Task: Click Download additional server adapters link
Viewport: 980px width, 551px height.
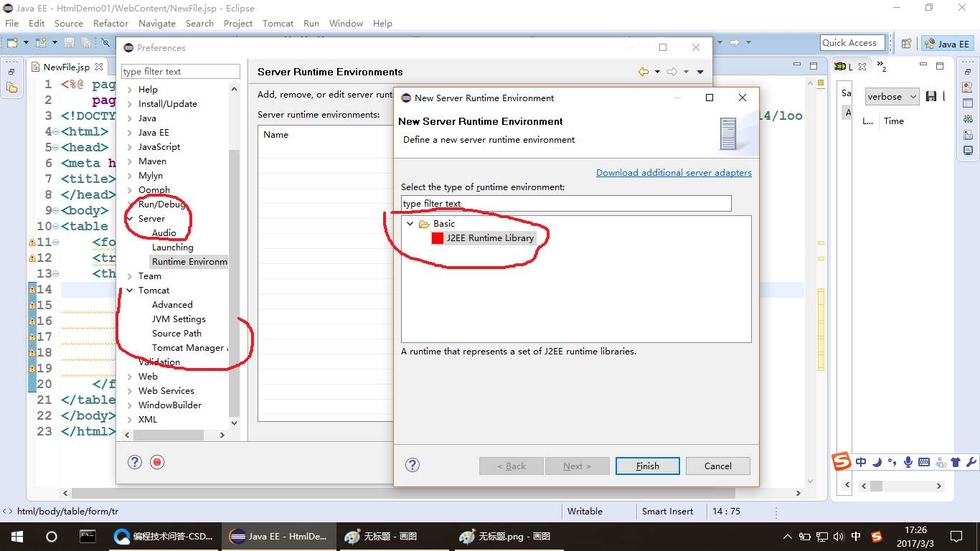Action: [674, 173]
